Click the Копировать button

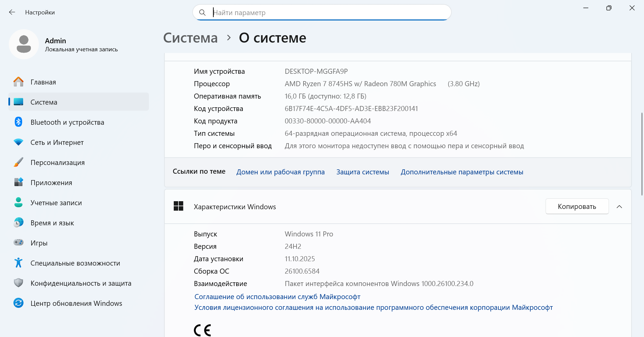coord(577,207)
